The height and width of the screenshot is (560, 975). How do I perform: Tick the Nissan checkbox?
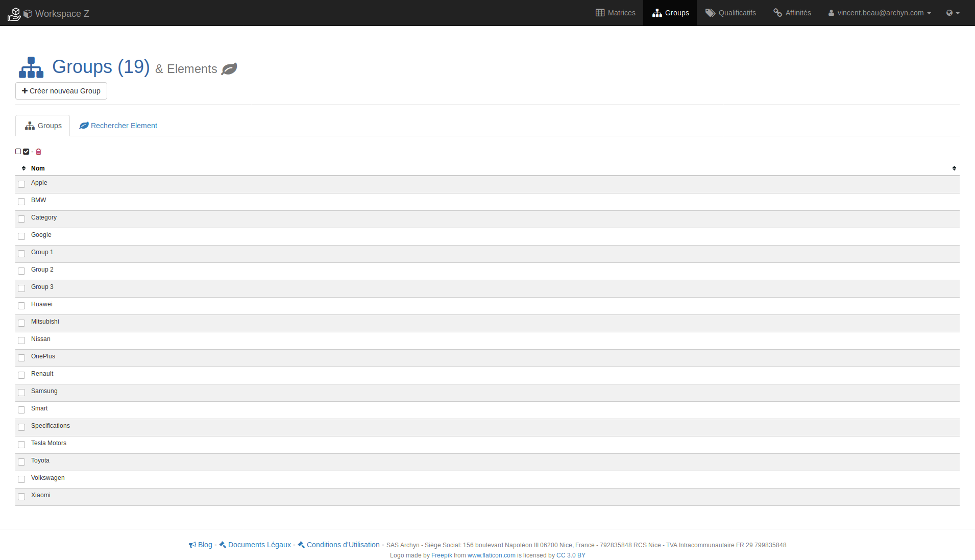(21, 340)
